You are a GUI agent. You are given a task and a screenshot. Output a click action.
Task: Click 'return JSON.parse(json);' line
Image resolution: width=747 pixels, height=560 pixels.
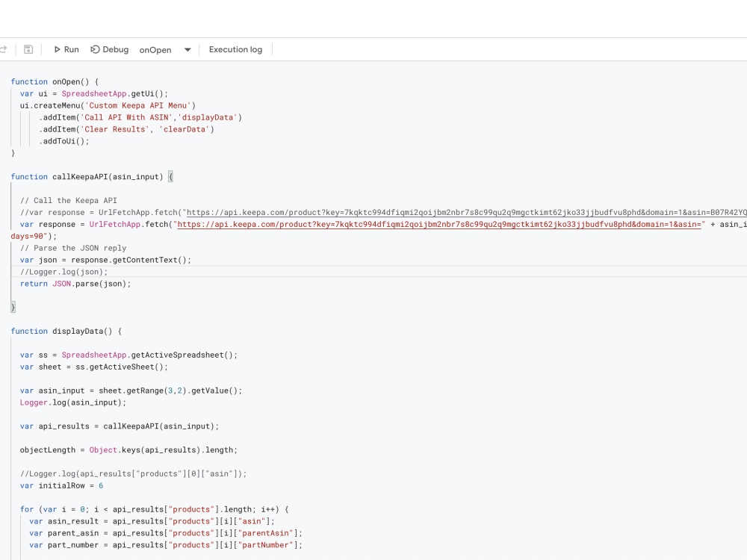click(x=75, y=284)
